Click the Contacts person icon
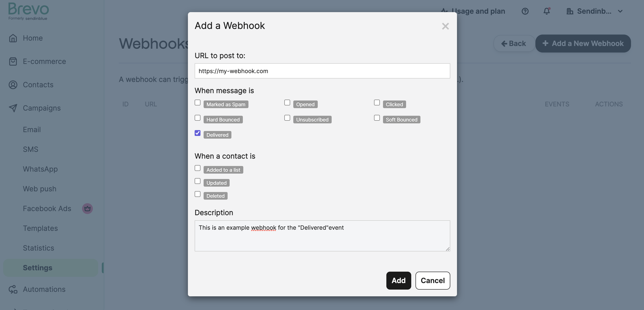The image size is (644, 310). (13, 85)
